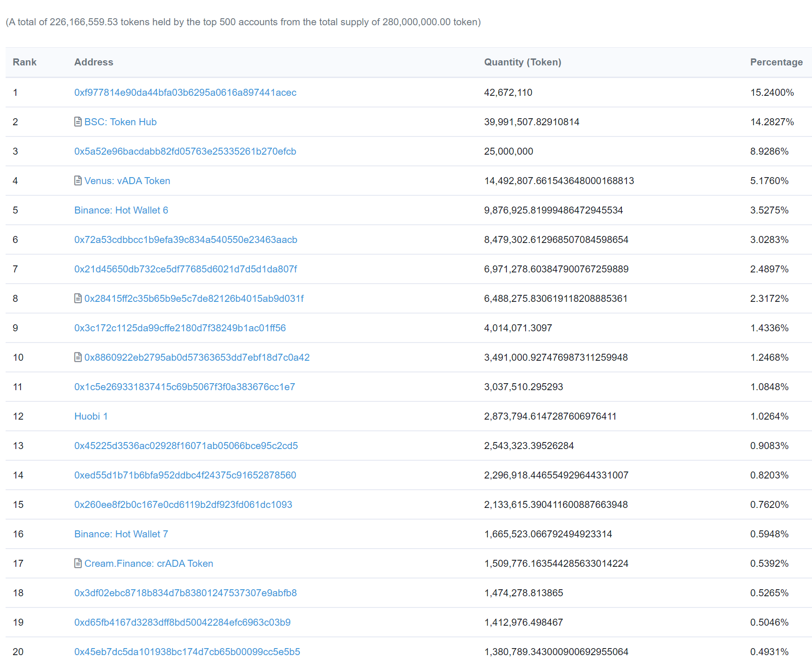Click contract icon beside 0x28415ff2c35b address
Image resolution: width=812 pixels, height=664 pixels.
[x=78, y=299]
